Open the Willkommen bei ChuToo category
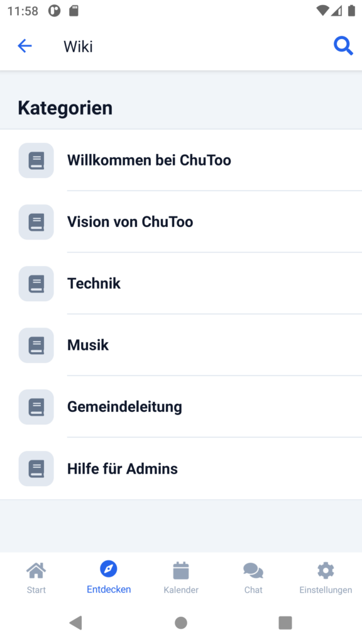Image resolution: width=362 pixels, height=644 pixels. coord(181,160)
